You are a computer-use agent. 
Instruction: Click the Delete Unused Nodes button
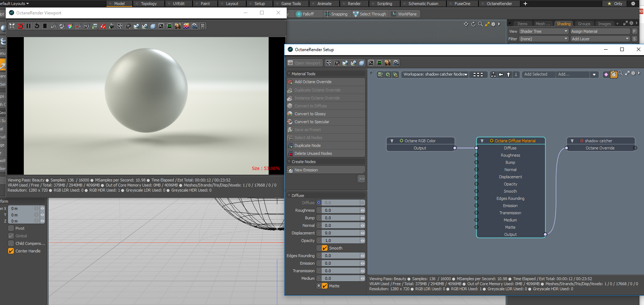tap(313, 153)
